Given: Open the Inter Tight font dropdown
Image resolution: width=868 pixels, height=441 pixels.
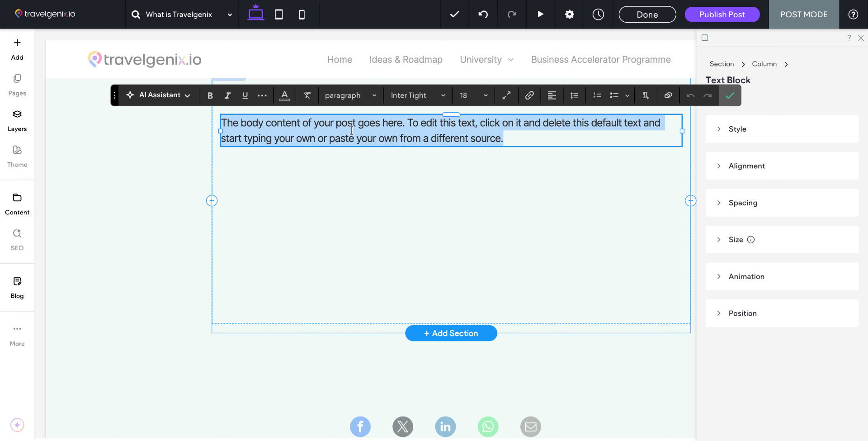Looking at the screenshot, I should click(417, 95).
